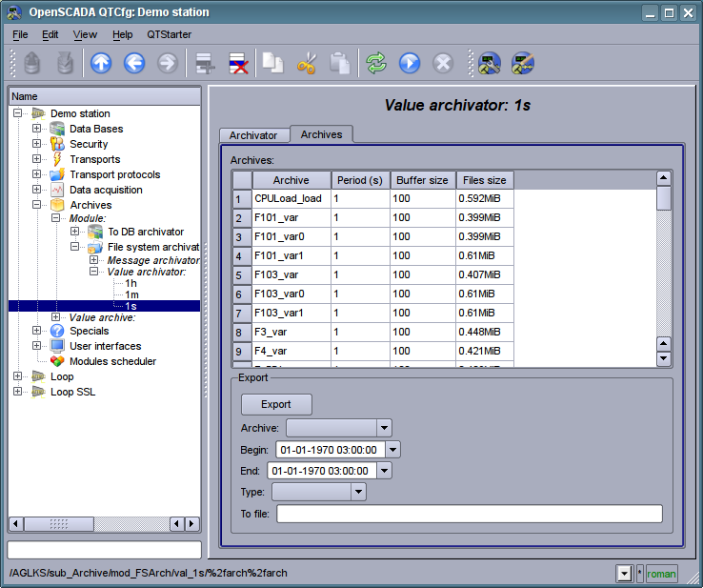
Task: Click the F103_var1 archive cell
Action: [291, 314]
